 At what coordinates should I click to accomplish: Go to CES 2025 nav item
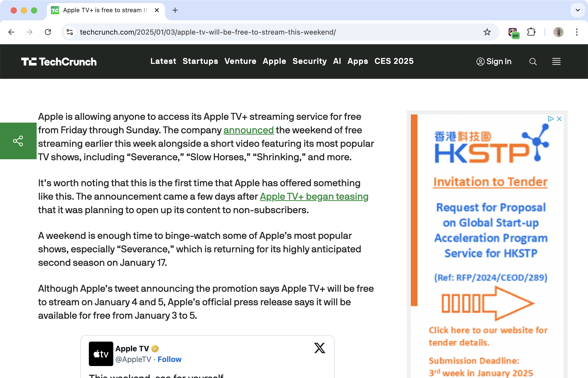point(394,61)
